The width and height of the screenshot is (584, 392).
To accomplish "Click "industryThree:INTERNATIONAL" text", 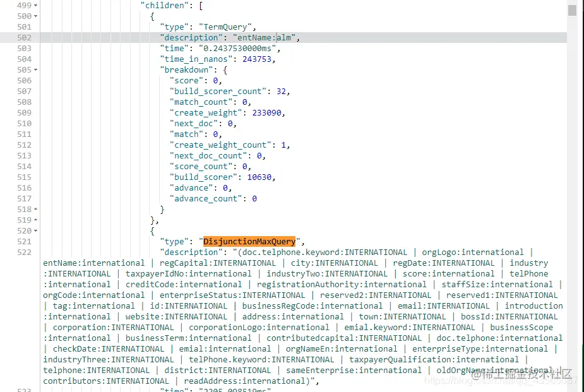I will (x=109, y=360).
